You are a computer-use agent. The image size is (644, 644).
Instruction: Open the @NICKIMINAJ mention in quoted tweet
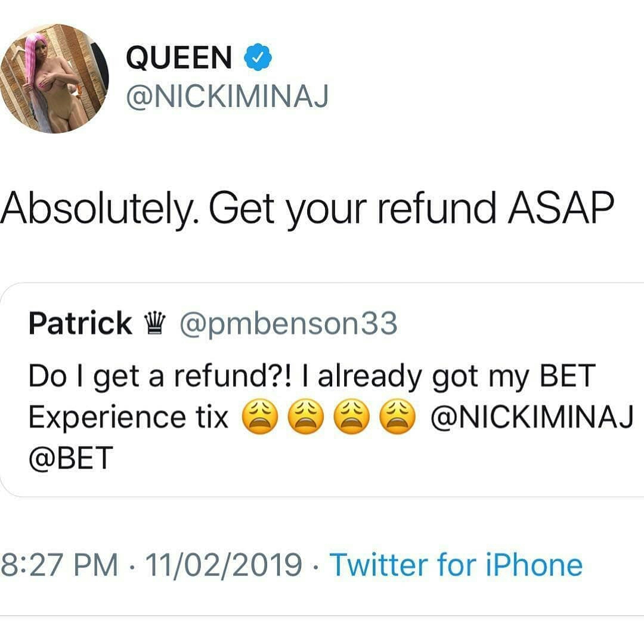[x=532, y=417]
